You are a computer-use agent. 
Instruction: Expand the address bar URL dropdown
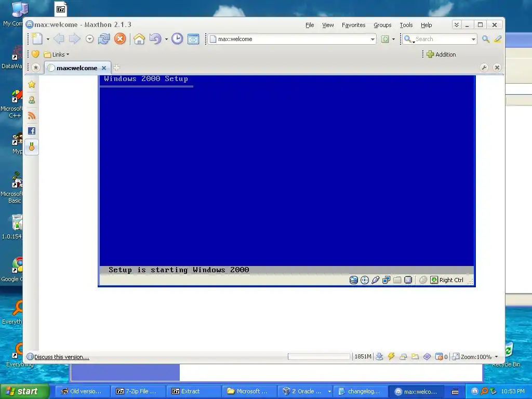[373, 39]
